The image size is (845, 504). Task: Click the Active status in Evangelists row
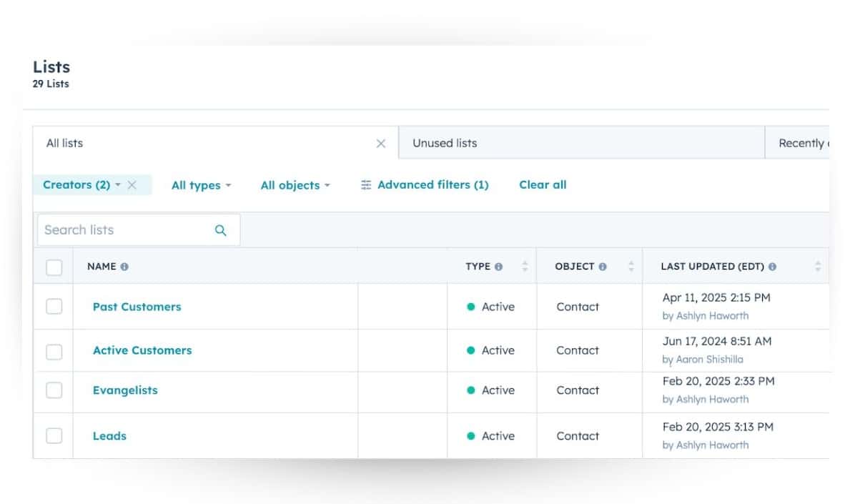click(490, 390)
